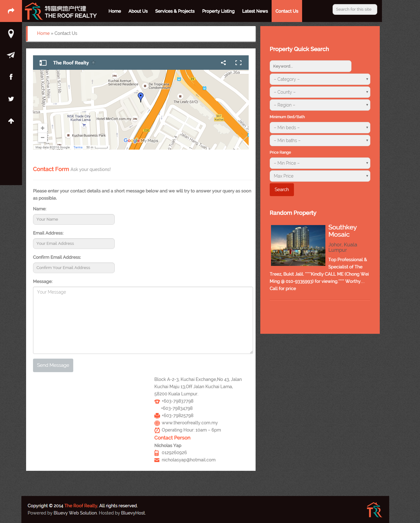This screenshot has height=523, width=420.
Task: Click the Your Email Address field
Action: pos(74,244)
